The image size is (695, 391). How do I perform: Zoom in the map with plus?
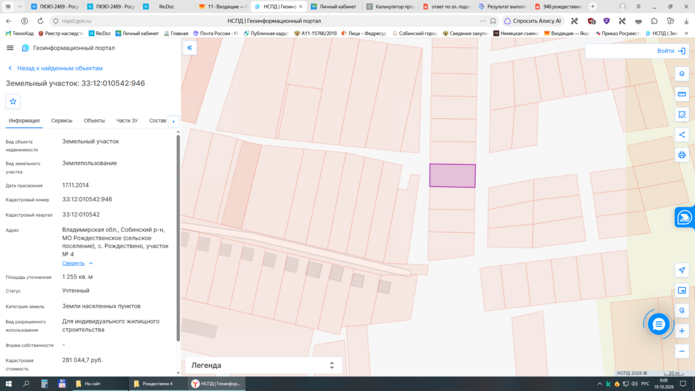[x=682, y=331]
